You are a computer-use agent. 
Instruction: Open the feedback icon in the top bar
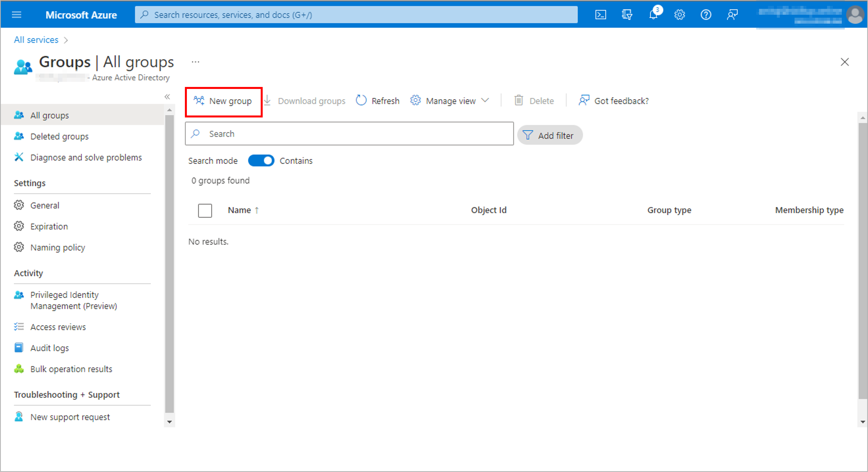point(732,15)
